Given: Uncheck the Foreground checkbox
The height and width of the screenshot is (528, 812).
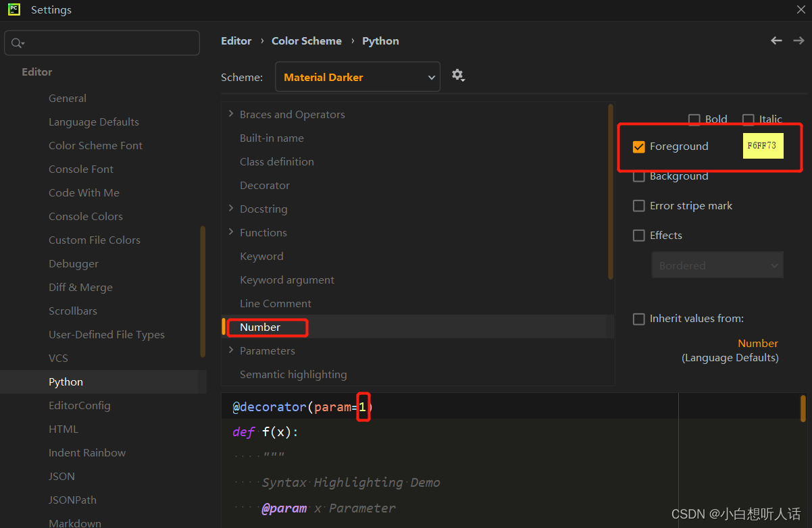Looking at the screenshot, I should (638, 147).
